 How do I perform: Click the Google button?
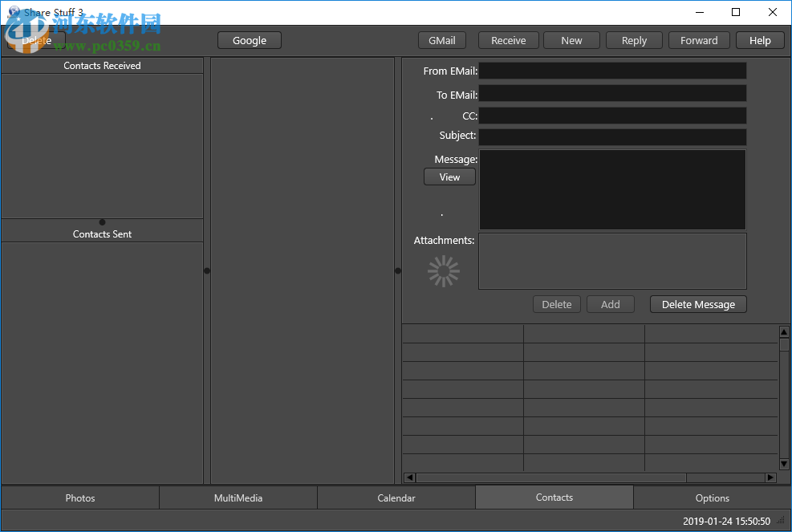(x=250, y=41)
